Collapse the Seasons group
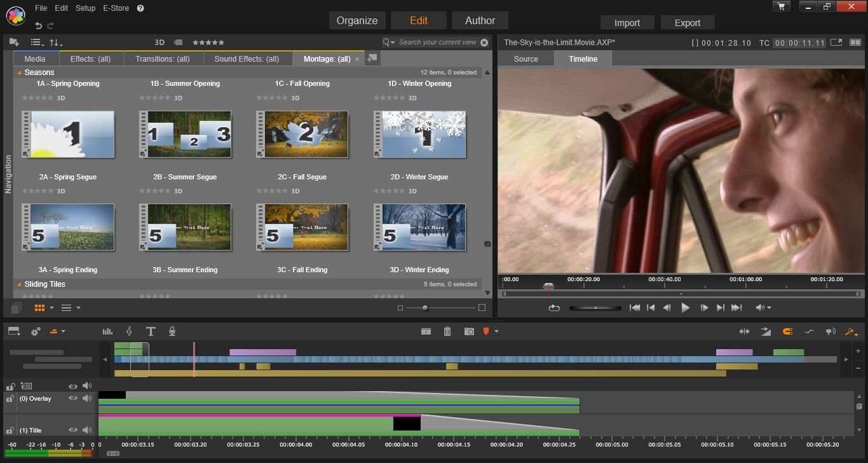This screenshot has height=463, width=868. coord(18,73)
